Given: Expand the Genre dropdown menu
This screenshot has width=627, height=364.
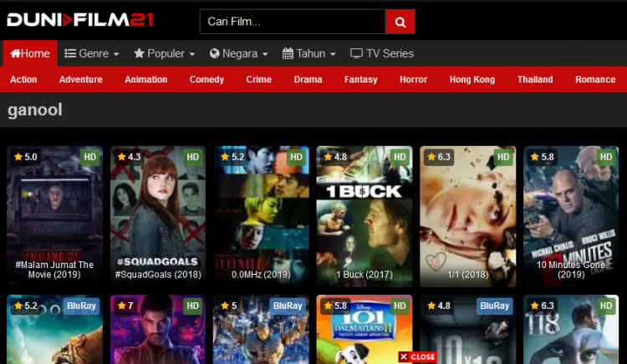Looking at the screenshot, I should point(92,53).
